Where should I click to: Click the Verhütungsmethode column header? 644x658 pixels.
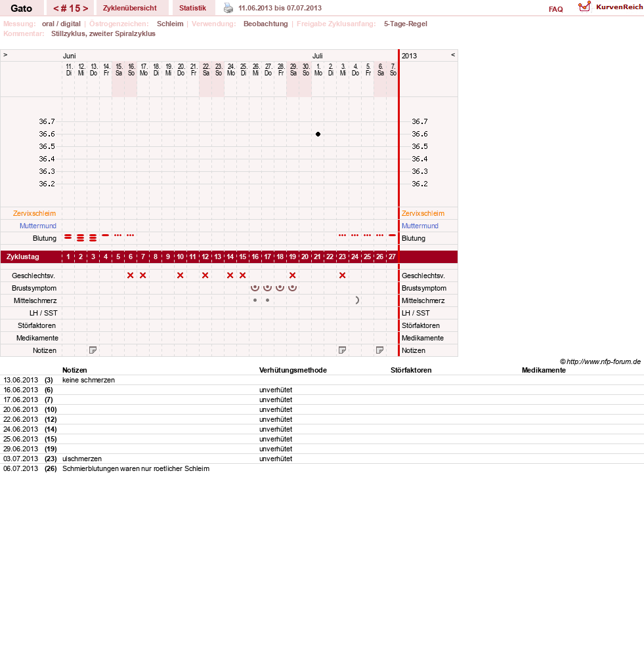293,370
